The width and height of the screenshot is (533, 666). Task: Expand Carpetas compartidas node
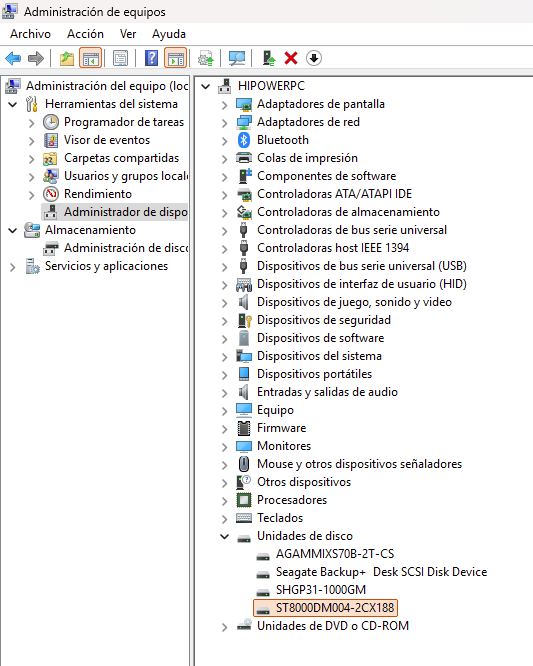tap(31, 159)
